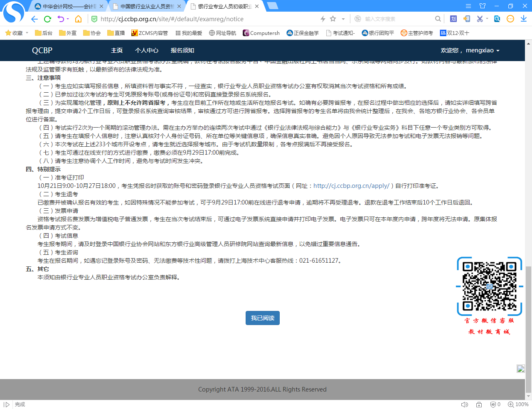Click the 我已阅读 button
The image size is (532, 409).
[x=262, y=318]
